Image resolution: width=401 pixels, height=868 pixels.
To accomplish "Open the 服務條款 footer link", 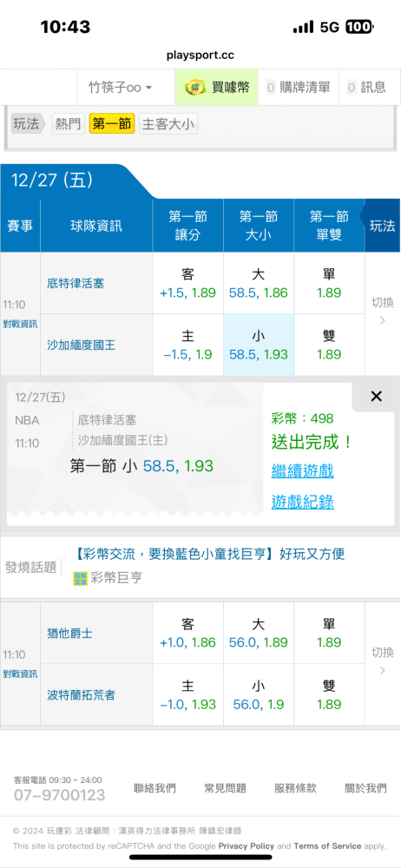I will tap(295, 788).
